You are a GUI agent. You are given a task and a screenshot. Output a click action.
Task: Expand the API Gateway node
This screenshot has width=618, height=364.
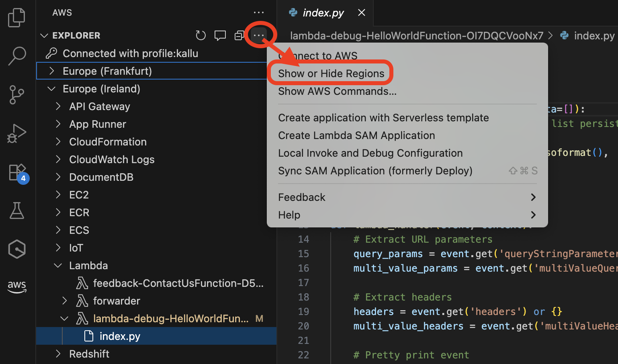tap(58, 106)
